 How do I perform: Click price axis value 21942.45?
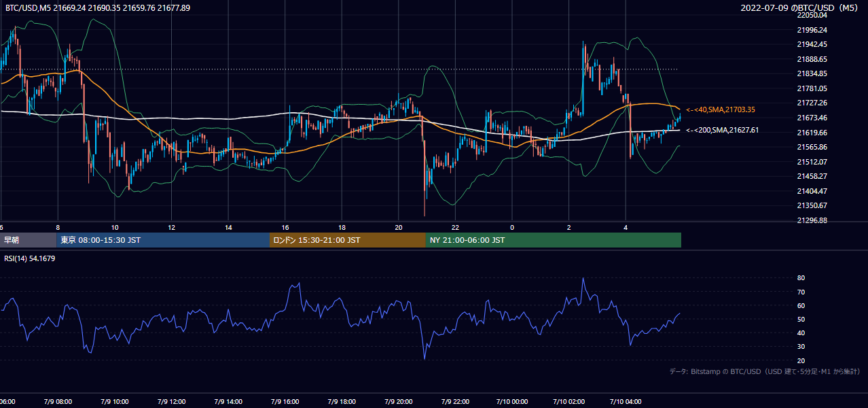point(812,44)
